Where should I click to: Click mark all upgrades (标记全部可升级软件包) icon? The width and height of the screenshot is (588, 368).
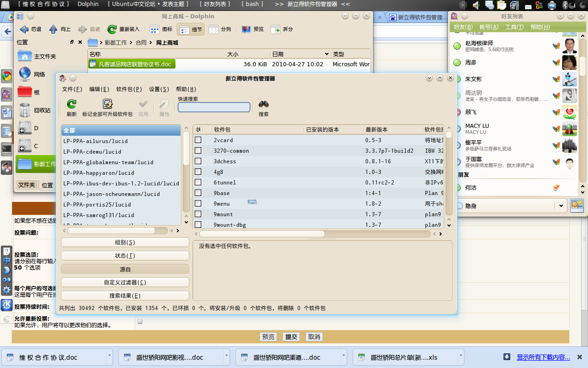point(107,104)
